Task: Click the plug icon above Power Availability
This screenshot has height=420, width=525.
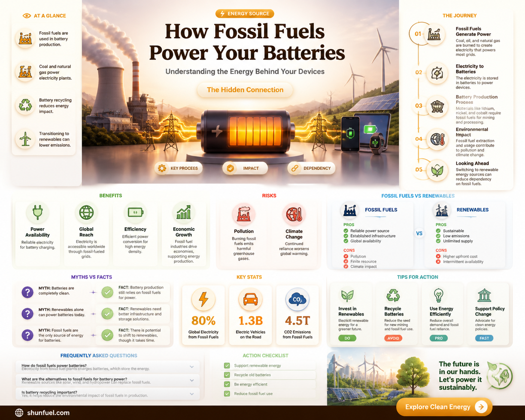Action: [37, 212]
